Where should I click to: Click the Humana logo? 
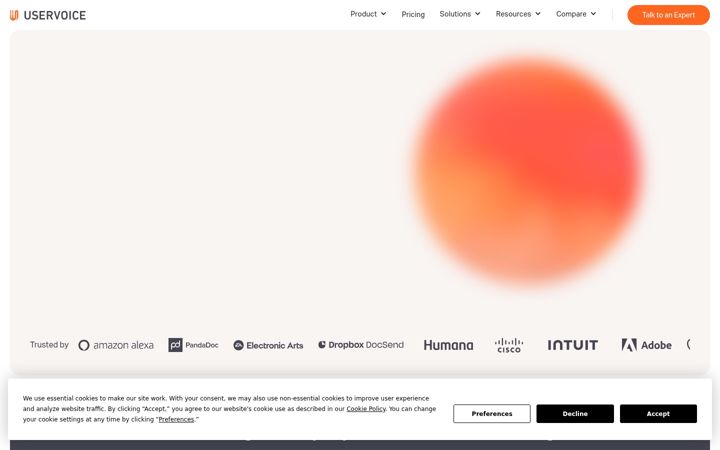(448, 345)
